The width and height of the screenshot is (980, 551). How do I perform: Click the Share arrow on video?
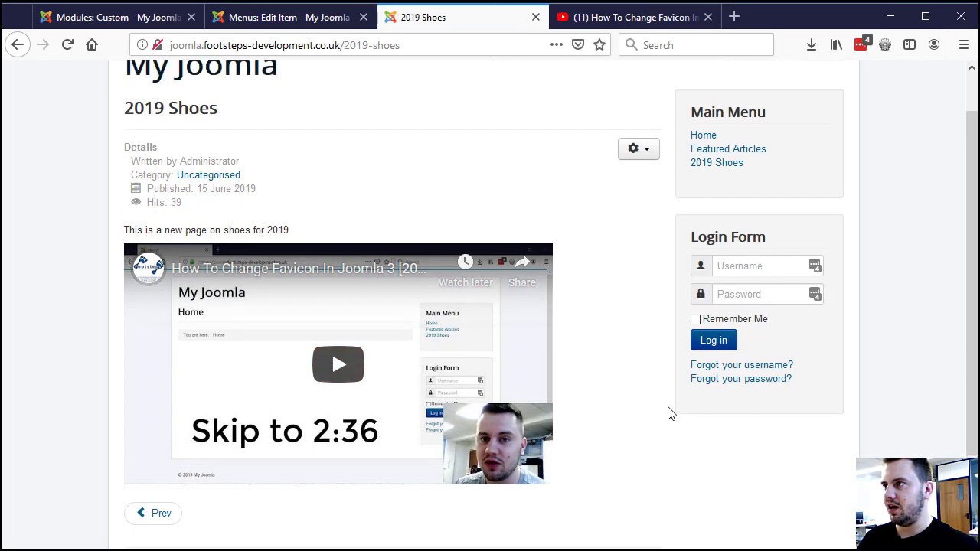(x=522, y=262)
